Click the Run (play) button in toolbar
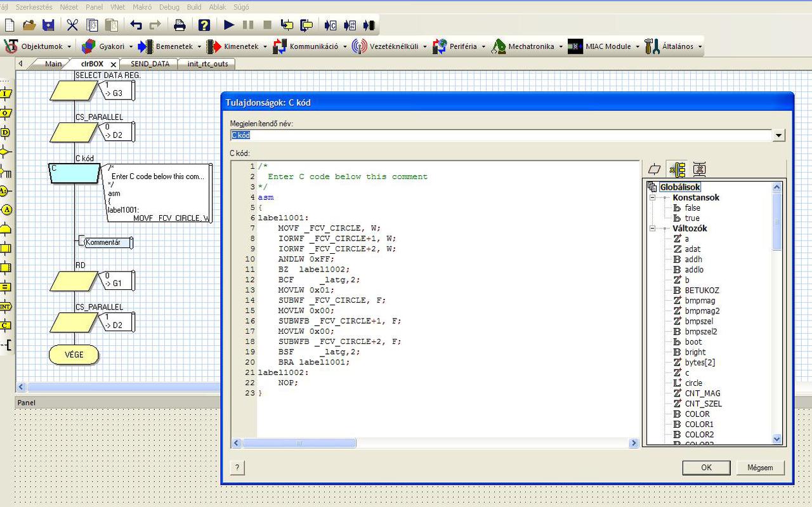The image size is (812, 507). pos(229,25)
